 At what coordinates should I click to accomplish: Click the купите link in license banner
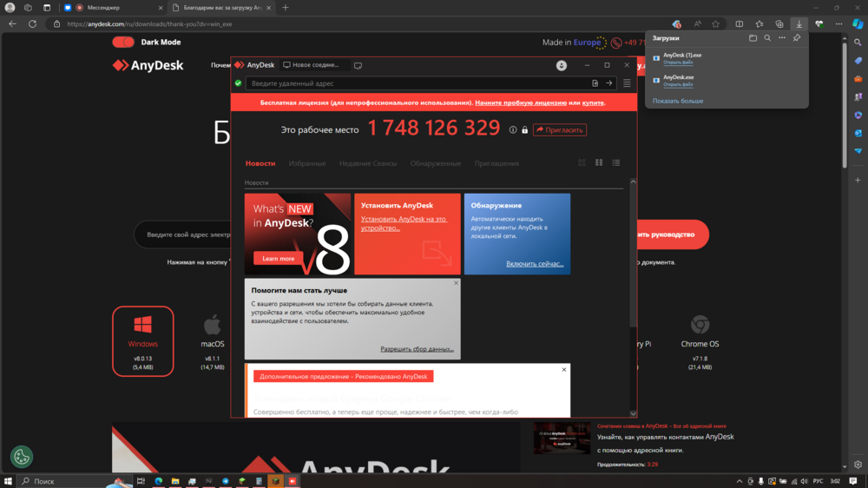pyautogui.click(x=593, y=102)
